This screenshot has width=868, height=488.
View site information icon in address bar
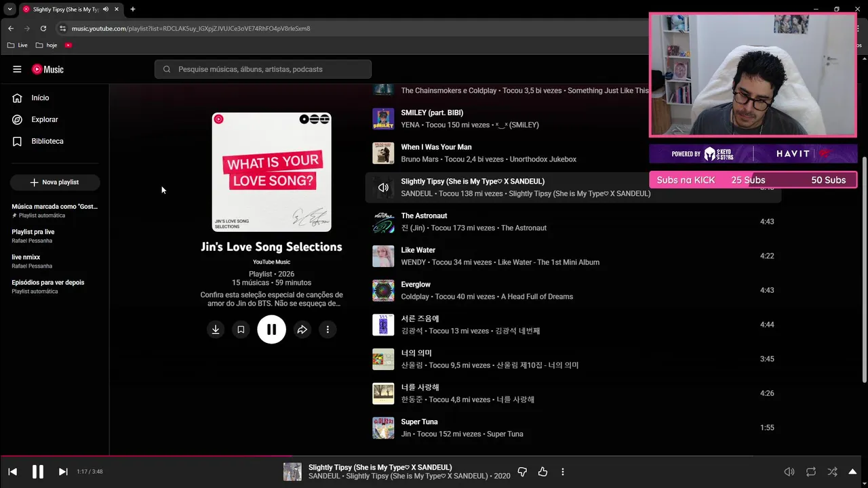pos(62,28)
